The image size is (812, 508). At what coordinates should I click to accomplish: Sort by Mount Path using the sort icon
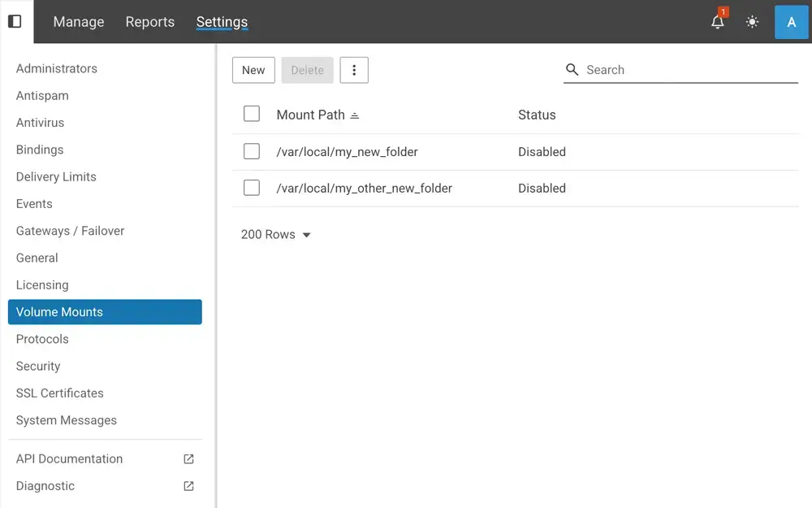coord(354,115)
